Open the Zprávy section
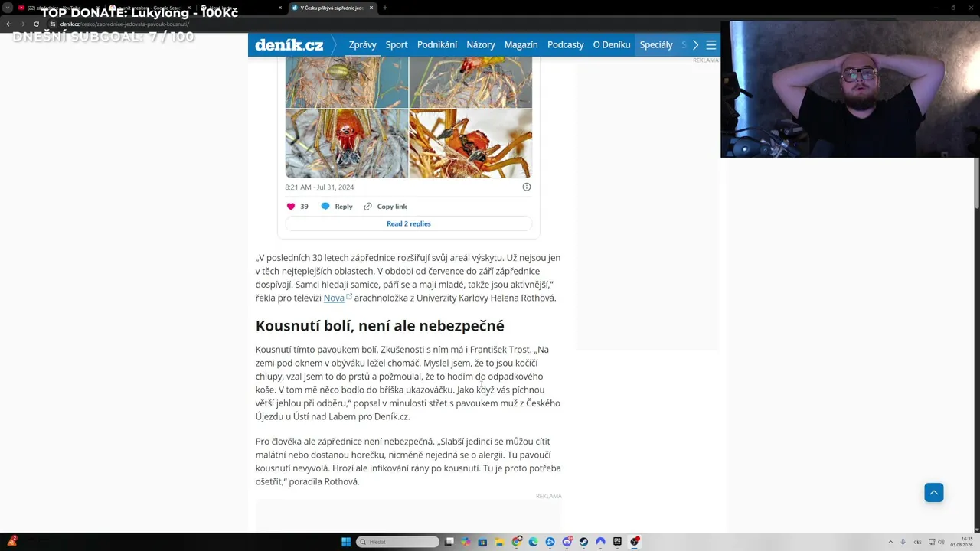This screenshot has height=551, width=980. tap(362, 45)
